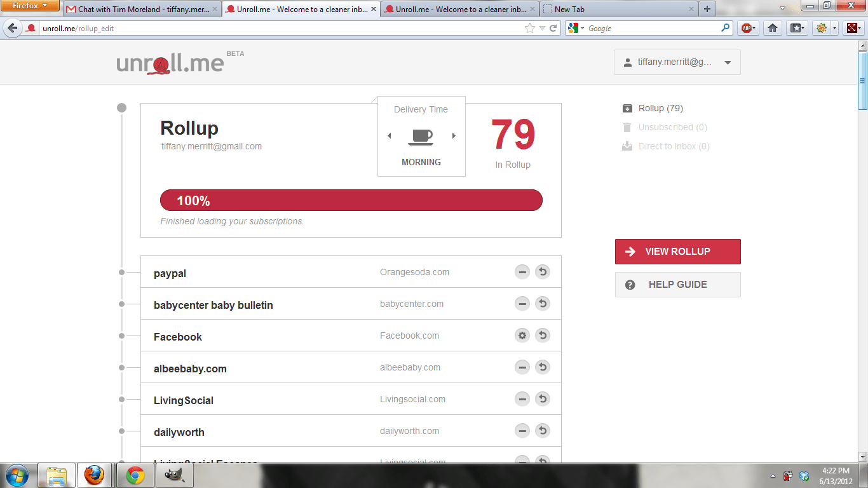Viewport: 868px width, 488px height.
Task: Close the Chat with Tim Moreland tab
Action: tap(215, 9)
